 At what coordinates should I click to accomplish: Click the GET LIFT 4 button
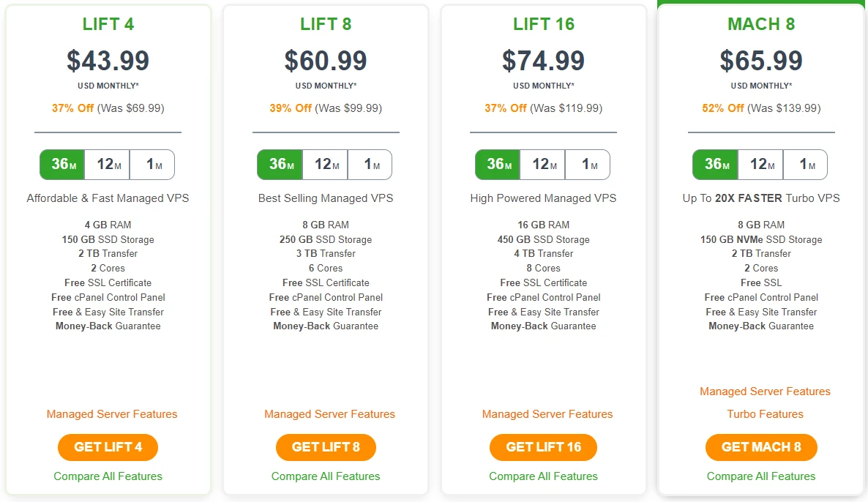pyautogui.click(x=108, y=447)
